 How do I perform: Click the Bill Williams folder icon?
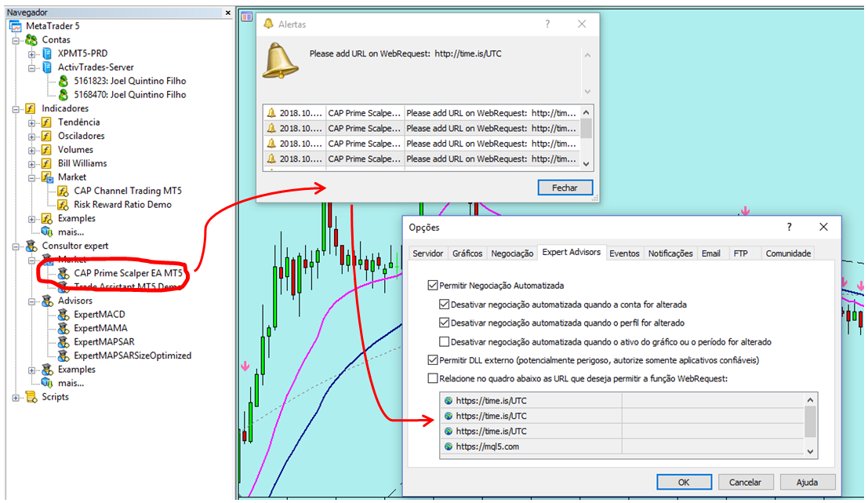47,163
